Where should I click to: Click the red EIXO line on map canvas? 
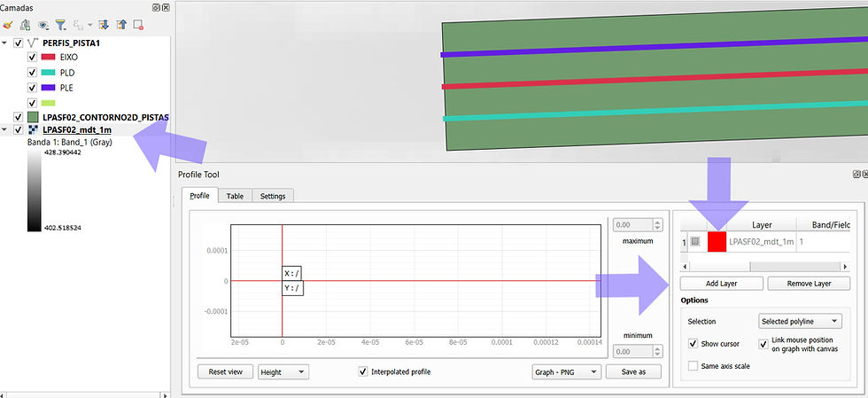point(655,79)
